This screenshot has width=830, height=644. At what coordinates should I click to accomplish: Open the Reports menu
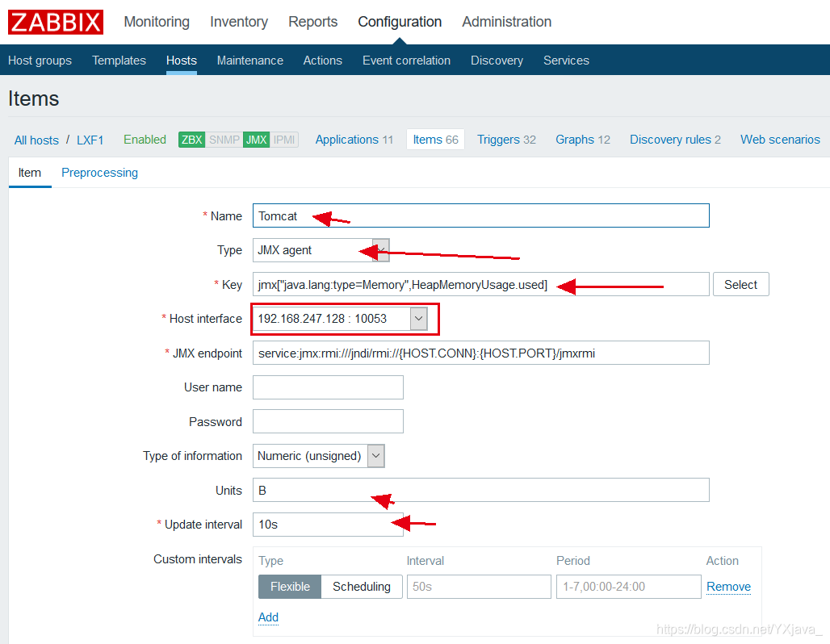coord(312,22)
